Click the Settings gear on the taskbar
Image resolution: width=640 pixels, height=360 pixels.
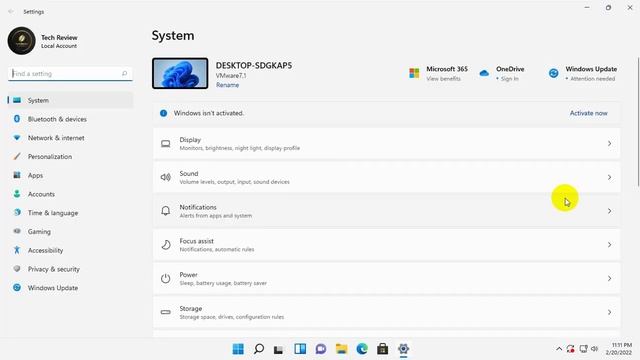click(x=403, y=349)
